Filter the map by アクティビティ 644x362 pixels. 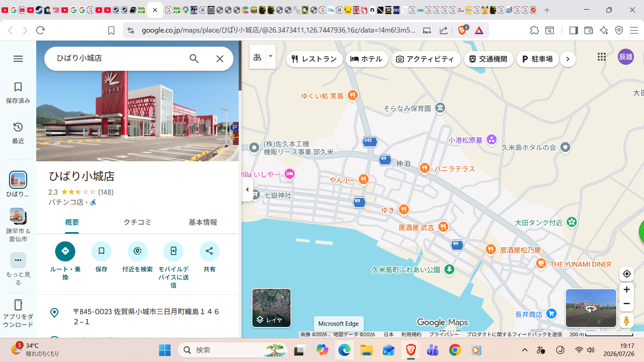425,59
